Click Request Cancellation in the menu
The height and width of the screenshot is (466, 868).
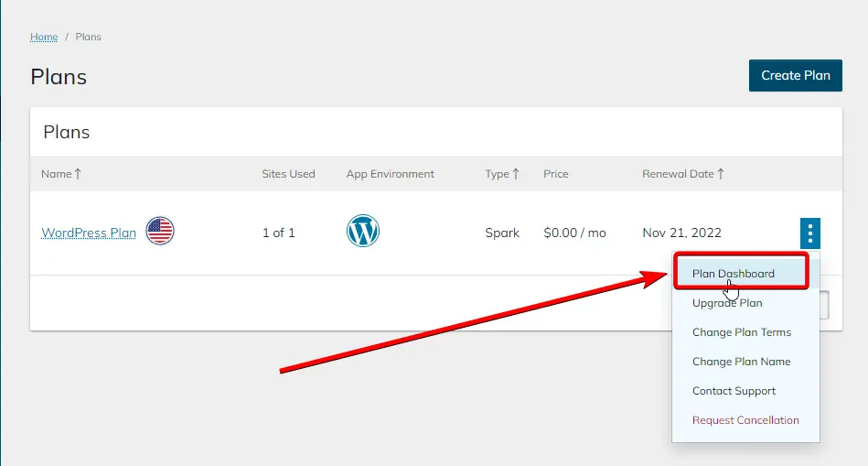click(x=745, y=420)
